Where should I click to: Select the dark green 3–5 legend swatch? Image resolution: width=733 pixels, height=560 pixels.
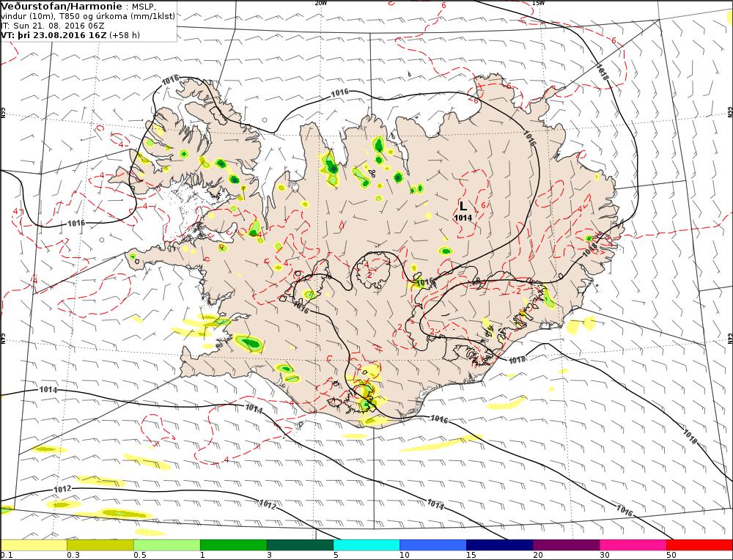coord(300,545)
